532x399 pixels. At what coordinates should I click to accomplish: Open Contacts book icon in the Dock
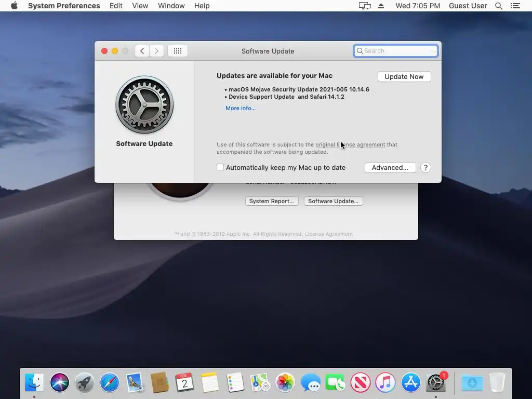point(160,382)
